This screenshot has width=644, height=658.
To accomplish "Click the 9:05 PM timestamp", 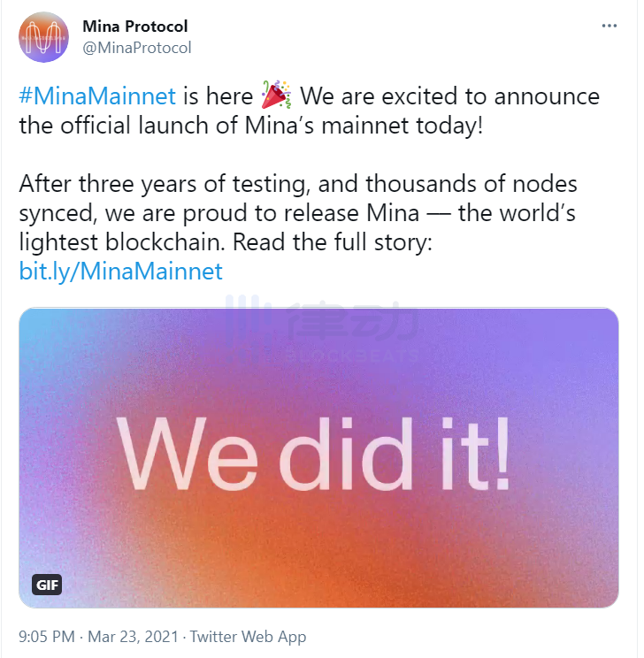I will (47, 637).
